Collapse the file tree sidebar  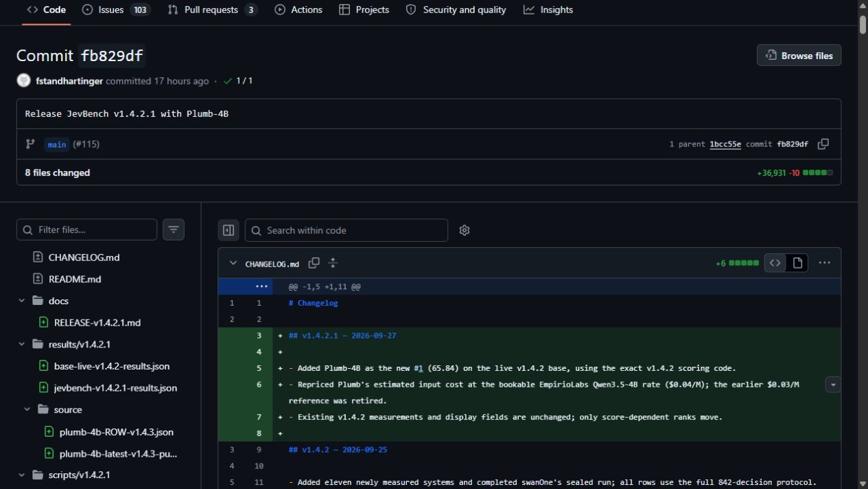tap(228, 230)
